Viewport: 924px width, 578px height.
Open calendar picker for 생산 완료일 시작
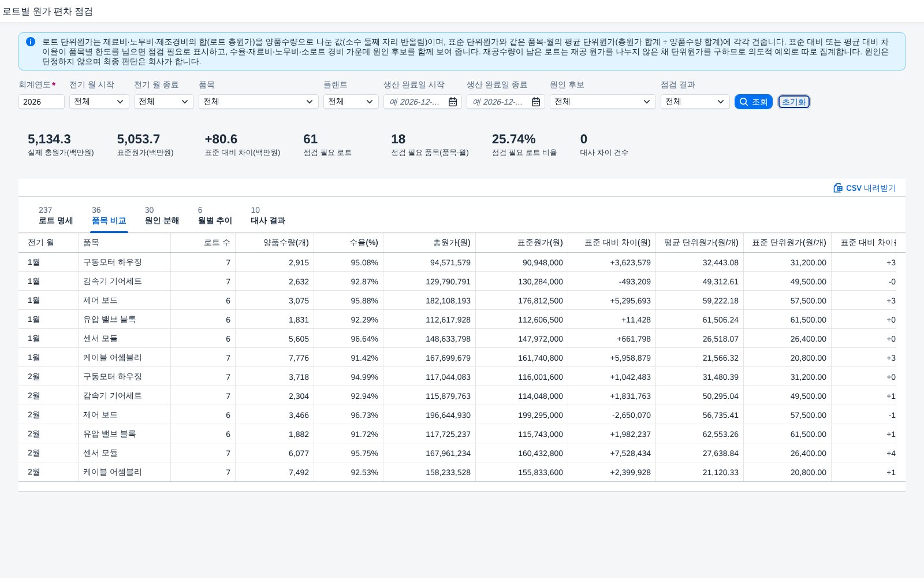pyautogui.click(x=453, y=102)
